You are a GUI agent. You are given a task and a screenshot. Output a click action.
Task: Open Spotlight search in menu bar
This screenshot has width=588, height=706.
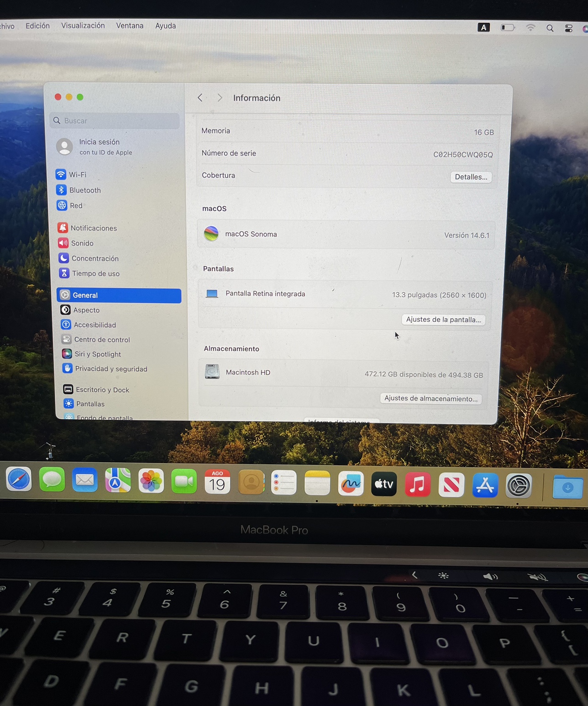550,28
